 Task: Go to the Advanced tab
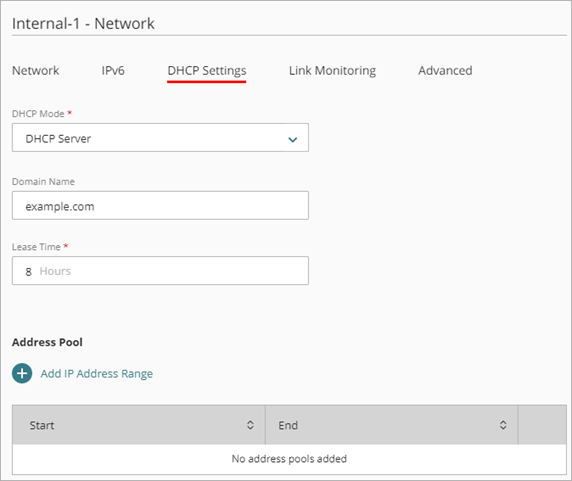(x=445, y=70)
